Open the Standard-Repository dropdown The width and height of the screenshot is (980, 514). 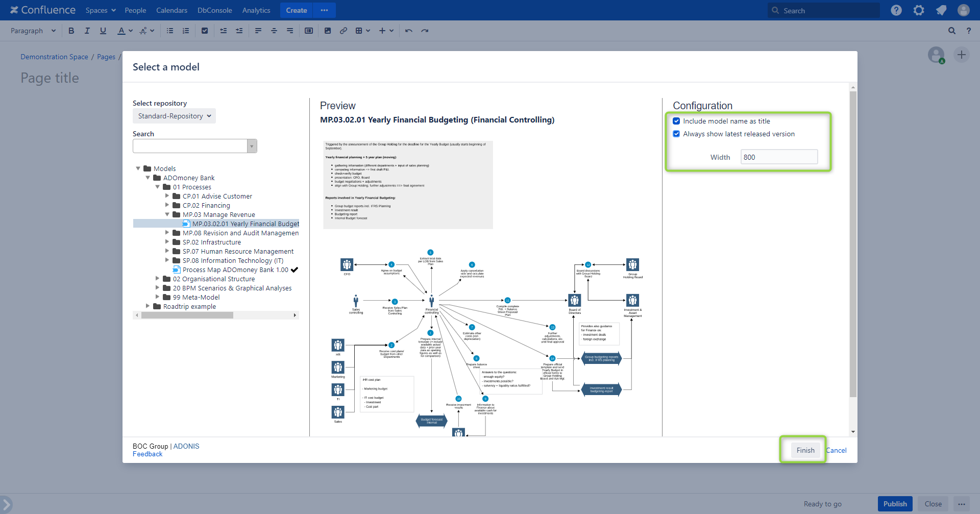174,116
